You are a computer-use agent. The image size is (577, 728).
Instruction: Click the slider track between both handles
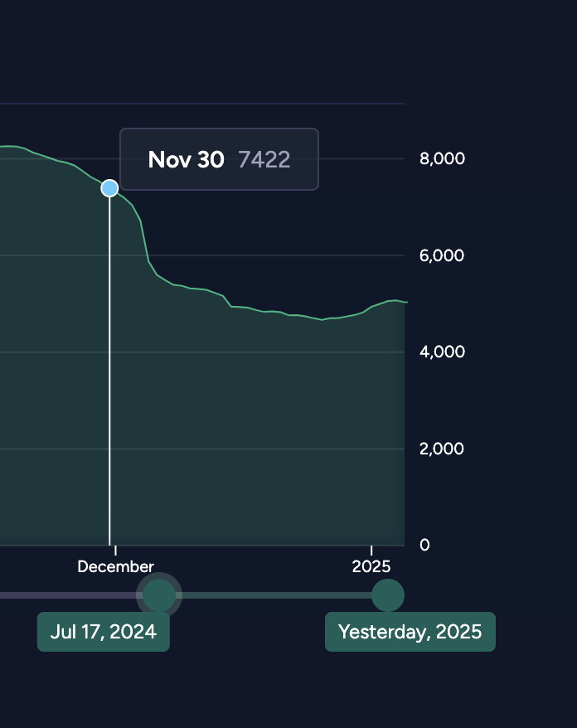[x=274, y=595]
